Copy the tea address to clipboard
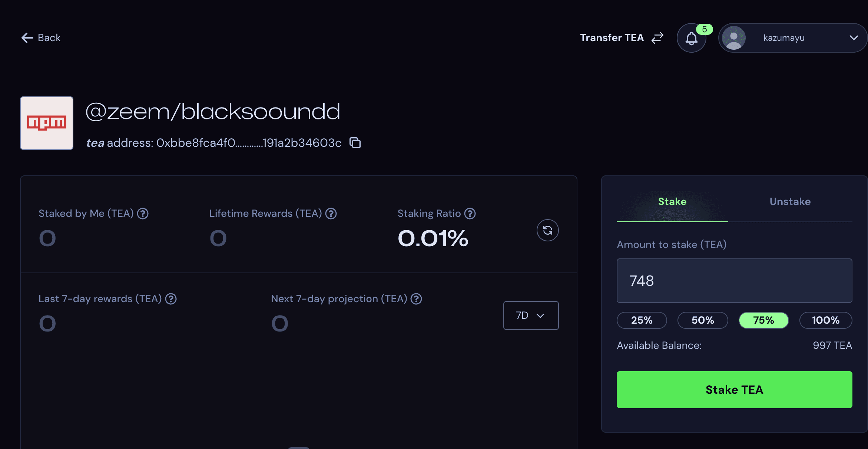This screenshot has width=868, height=449. coord(355,143)
